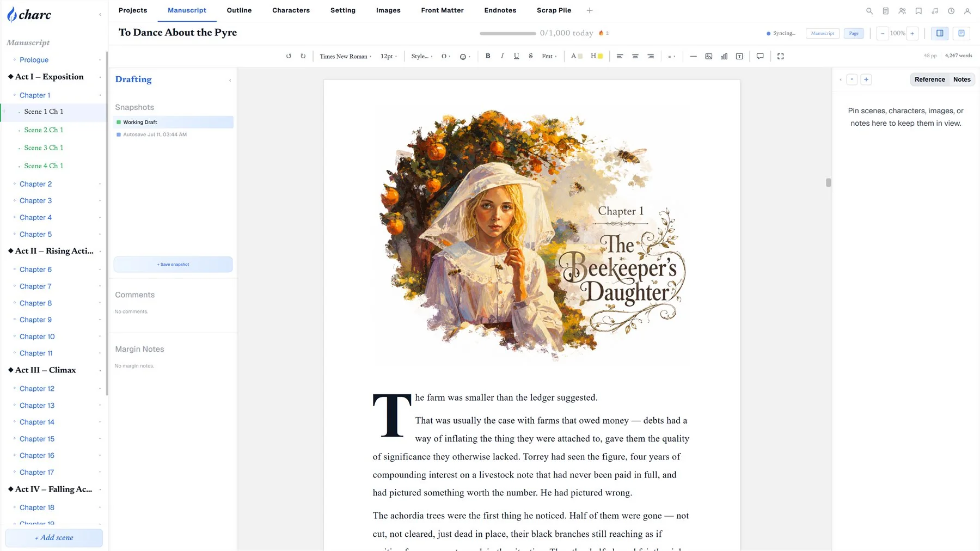Switch to Manuscript view mode button
Screen dimensions: 980x551
pyautogui.click(x=823, y=33)
